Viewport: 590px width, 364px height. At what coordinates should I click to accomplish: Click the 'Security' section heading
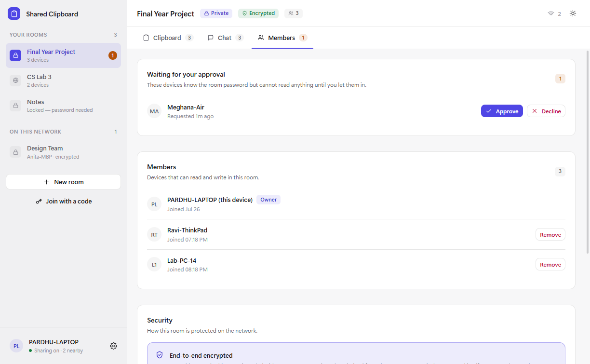coord(160,320)
